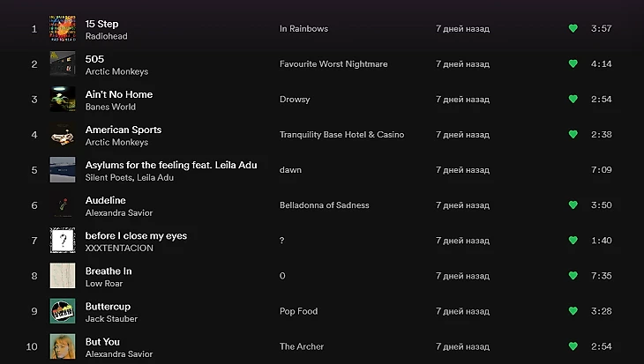Open Tranquility Base Hotel & Casino album
Viewport: 644px width, 364px height.
pyautogui.click(x=341, y=135)
